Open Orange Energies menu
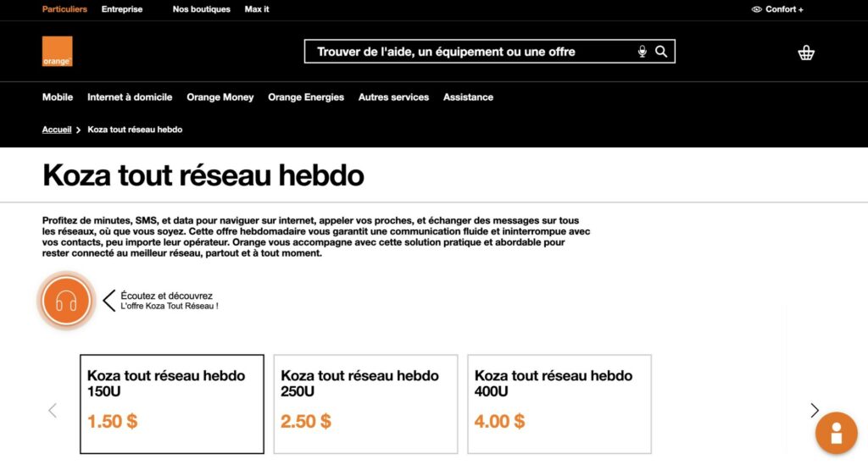Image resolution: width=868 pixels, height=465 pixels. coord(306,97)
